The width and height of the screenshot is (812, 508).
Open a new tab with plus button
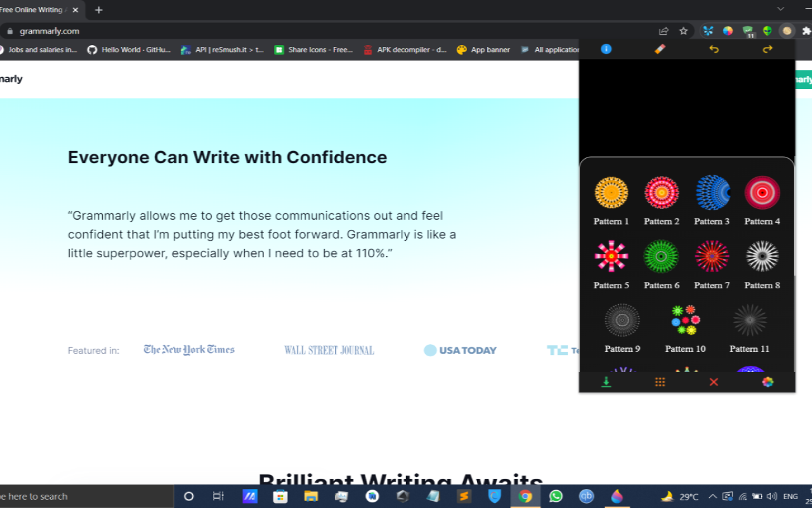[x=98, y=10]
